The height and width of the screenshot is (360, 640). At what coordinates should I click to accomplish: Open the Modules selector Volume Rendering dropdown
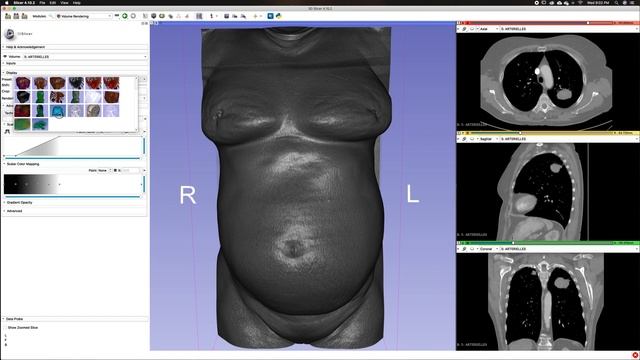[84, 16]
